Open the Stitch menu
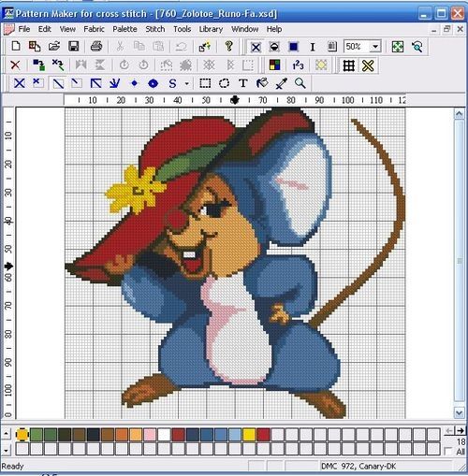The width and height of the screenshot is (468, 476). pos(155,29)
